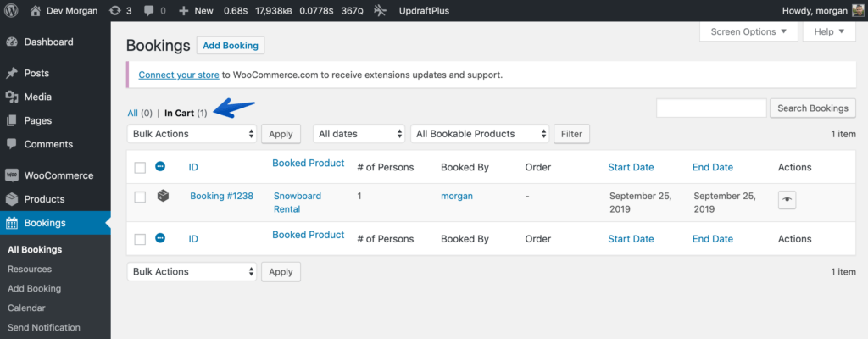Check the select-all box in table header

pos(140,167)
